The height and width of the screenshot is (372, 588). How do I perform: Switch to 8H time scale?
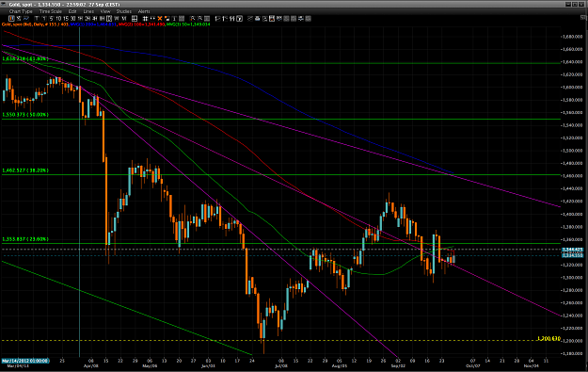(x=102, y=19)
